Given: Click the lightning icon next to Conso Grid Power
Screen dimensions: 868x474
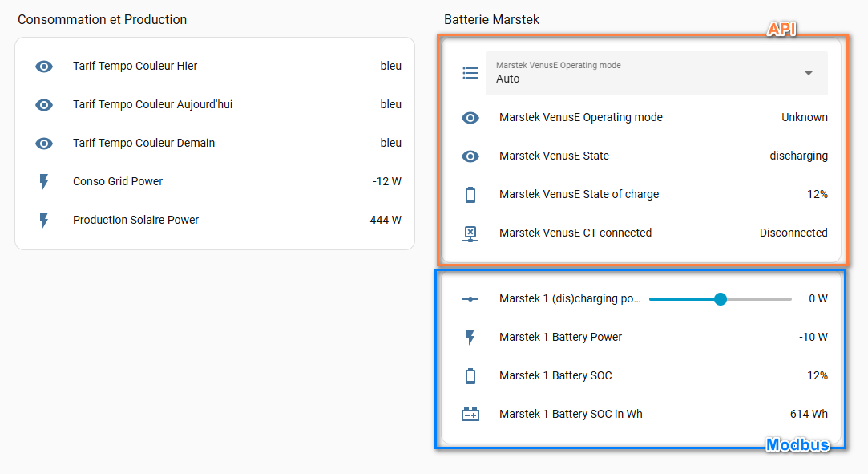Looking at the screenshot, I should (44, 182).
